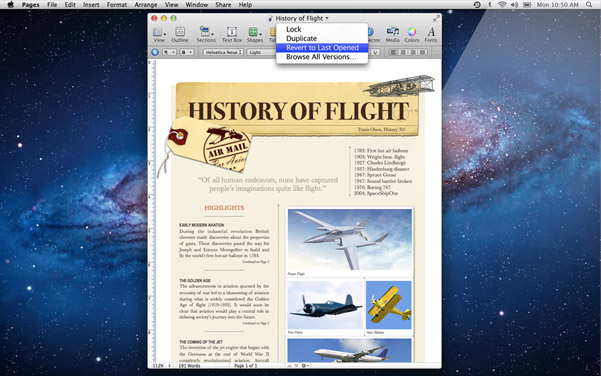The image size is (601, 376).
Task: Open the Shapes toolbar icon
Action: (x=255, y=34)
